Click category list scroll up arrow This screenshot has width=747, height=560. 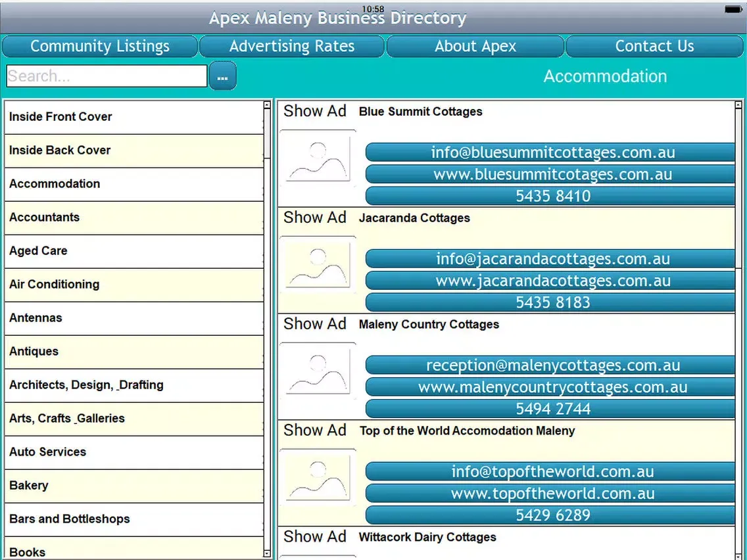[x=267, y=105]
